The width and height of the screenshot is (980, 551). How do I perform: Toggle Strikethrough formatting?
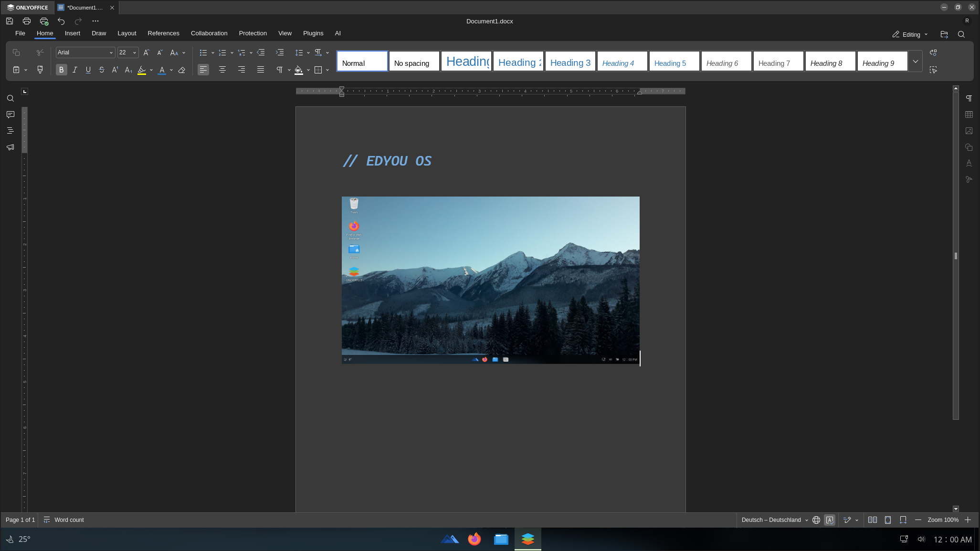click(x=102, y=70)
